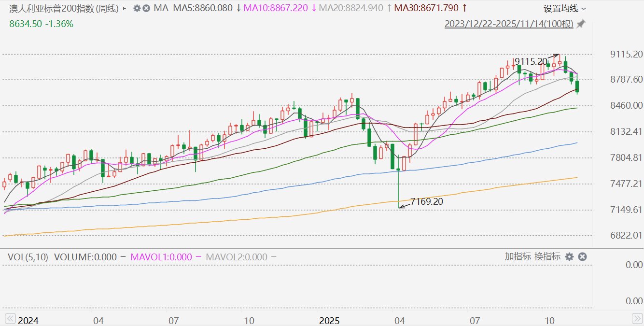Click the 换指标 button
This screenshot has height=326, width=644.
[x=547, y=256]
